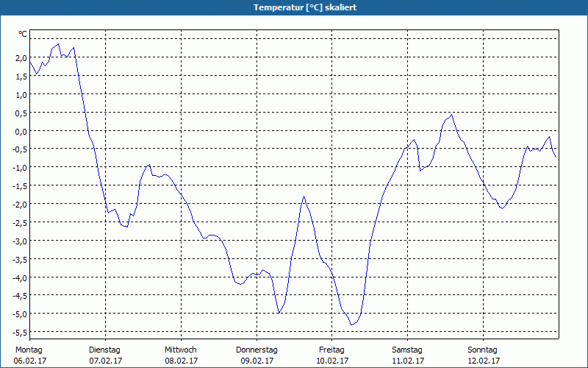Screen dimensions: 588x368
Task: Click the Dienstag day label
Action: coord(104,350)
